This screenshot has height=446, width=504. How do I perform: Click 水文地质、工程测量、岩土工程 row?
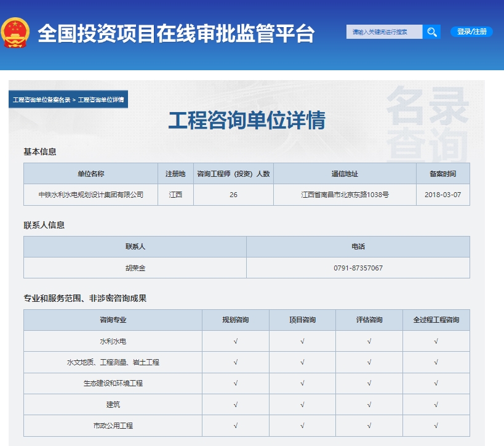click(x=247, y=362)
